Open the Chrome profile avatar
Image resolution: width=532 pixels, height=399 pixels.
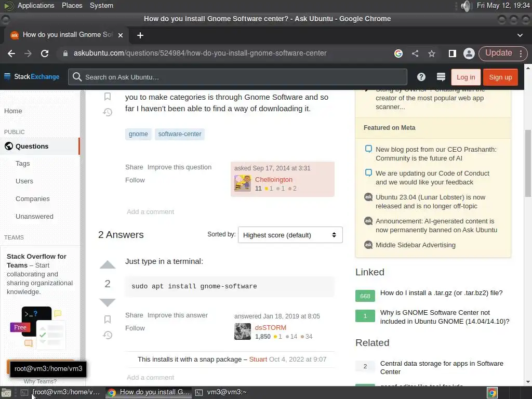[x=469, y=54]
